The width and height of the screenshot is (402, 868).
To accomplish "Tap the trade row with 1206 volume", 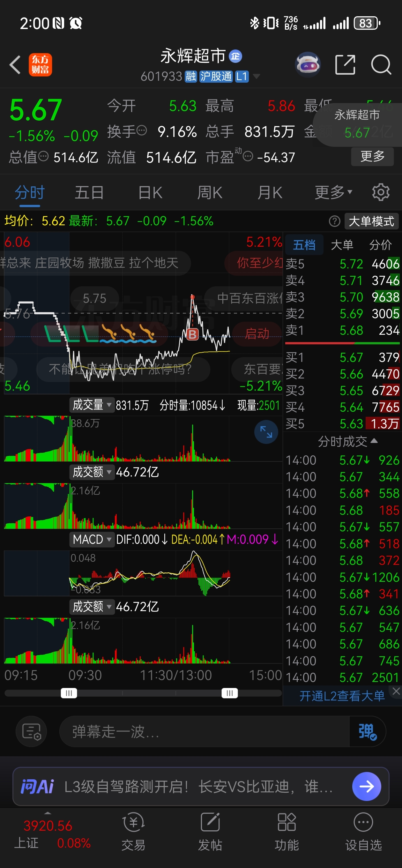I will (342, 577).
